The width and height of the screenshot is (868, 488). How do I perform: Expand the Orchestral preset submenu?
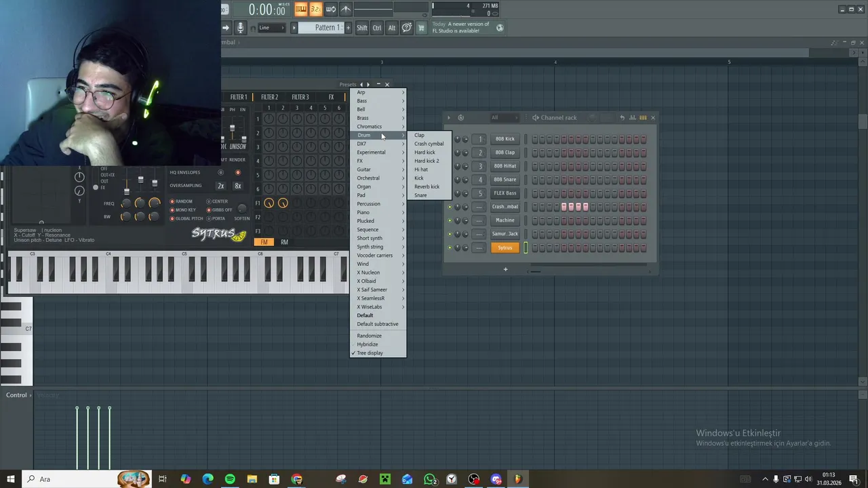378,178
